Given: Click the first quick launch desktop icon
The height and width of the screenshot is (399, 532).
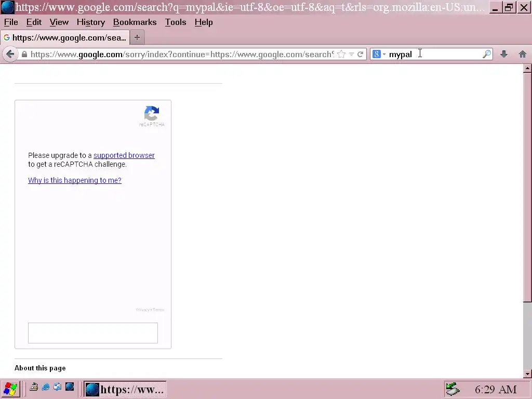Looking at the screenshot, I should [x=34, y=387].
